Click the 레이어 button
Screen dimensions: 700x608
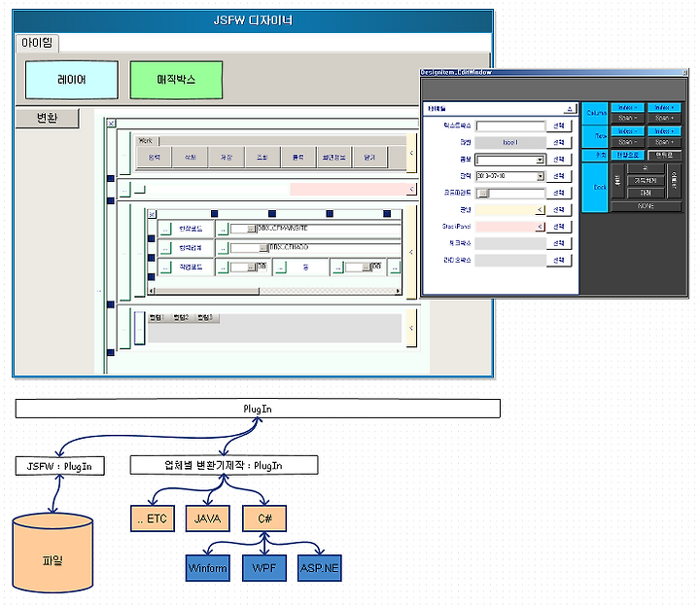(x=72, y=80)
